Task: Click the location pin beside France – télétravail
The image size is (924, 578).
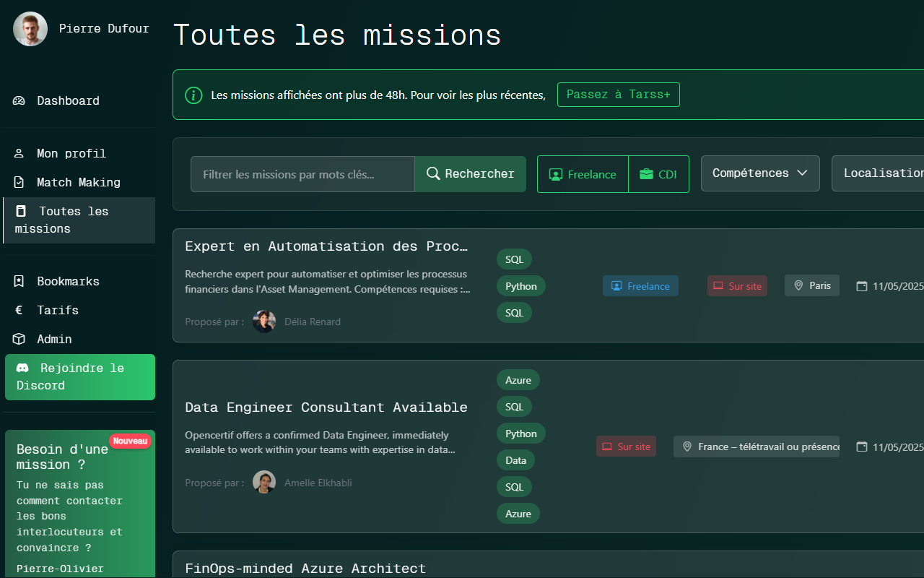Action: 687,447
